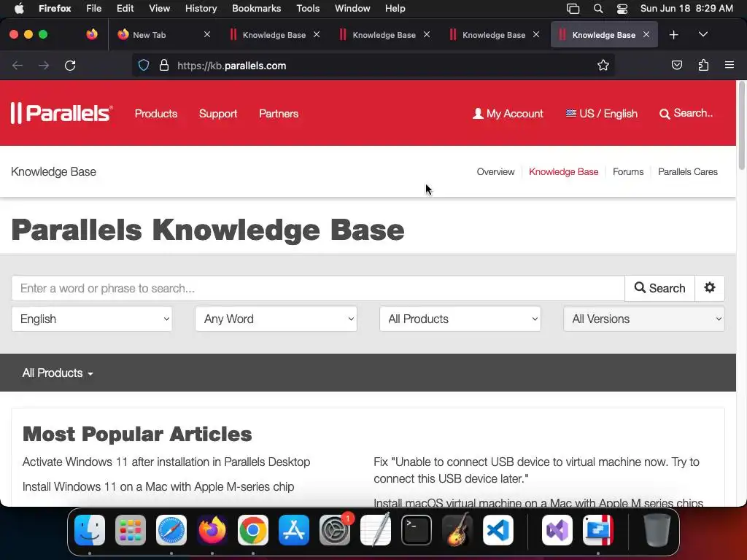Open the Visual Studio icon in the dock
Screen dimensions: 747x560
[557, 530]
